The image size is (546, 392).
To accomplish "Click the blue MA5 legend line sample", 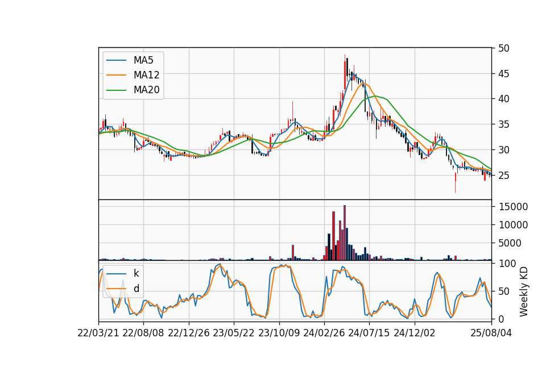I will (116, 60).
